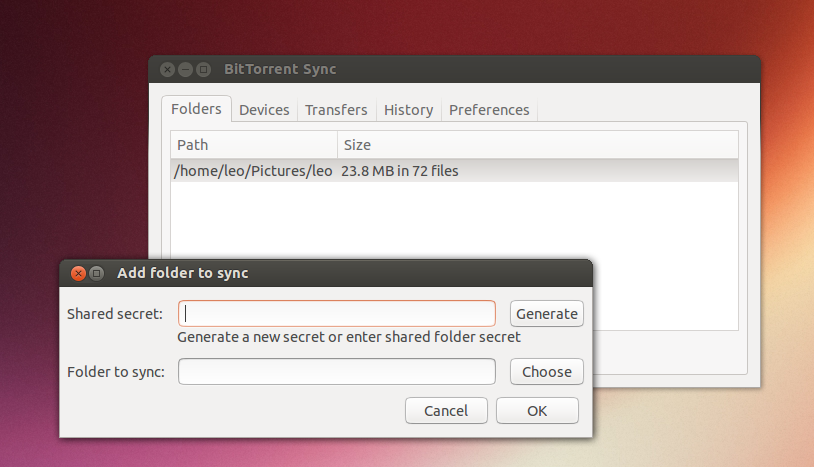Sort the folder list by Path column

(x=253, y=145)
